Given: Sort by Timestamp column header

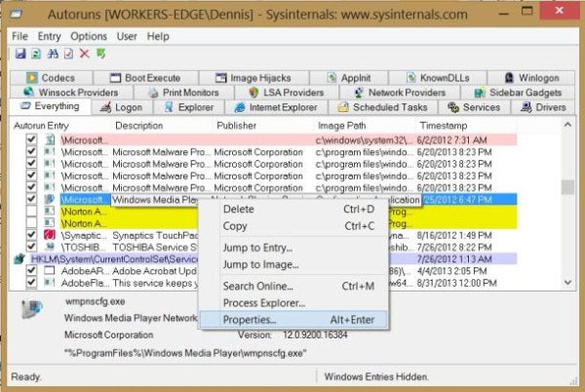Looking at the screenshot, I should click(x=467, y=126).
